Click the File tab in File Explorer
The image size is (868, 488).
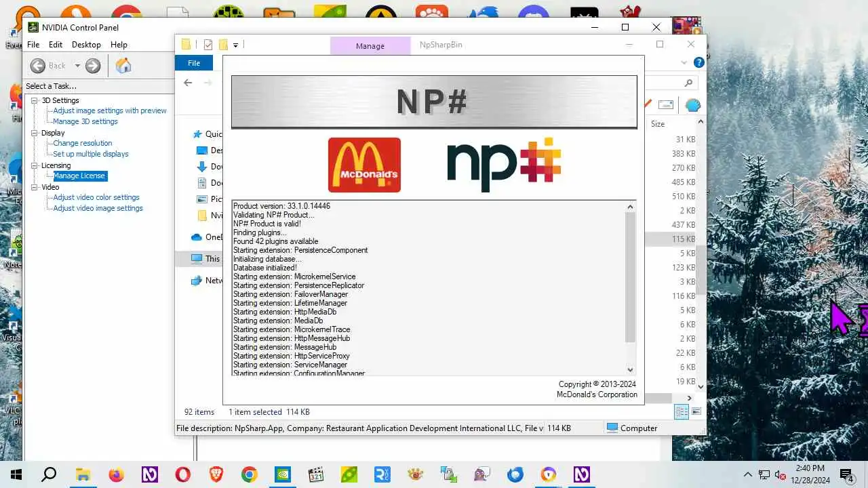tap(194, 63)
